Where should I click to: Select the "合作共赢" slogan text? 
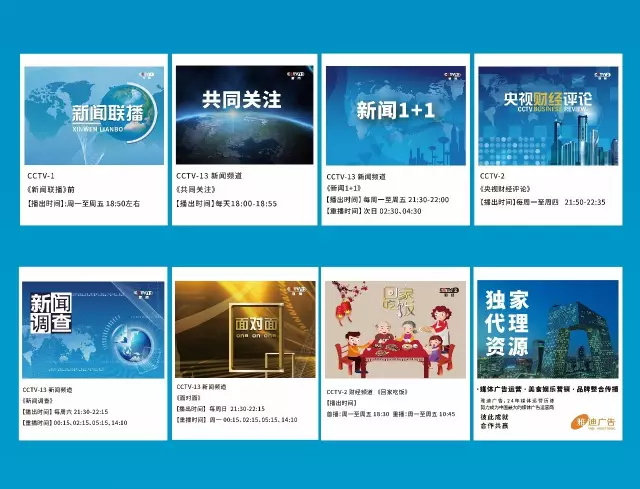pyautogui.click(x=494, y=426)
